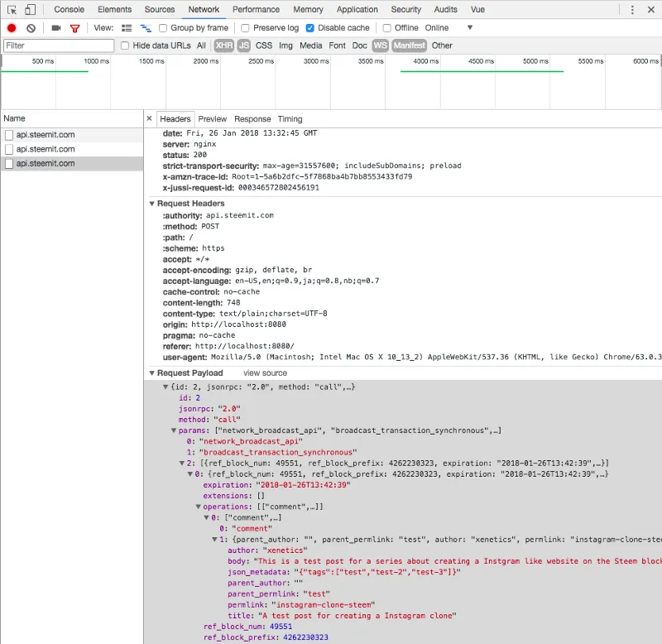Screen dimensions: 662x644
Task: Toggle the JS type filter
Action: (x=244, y=46)
